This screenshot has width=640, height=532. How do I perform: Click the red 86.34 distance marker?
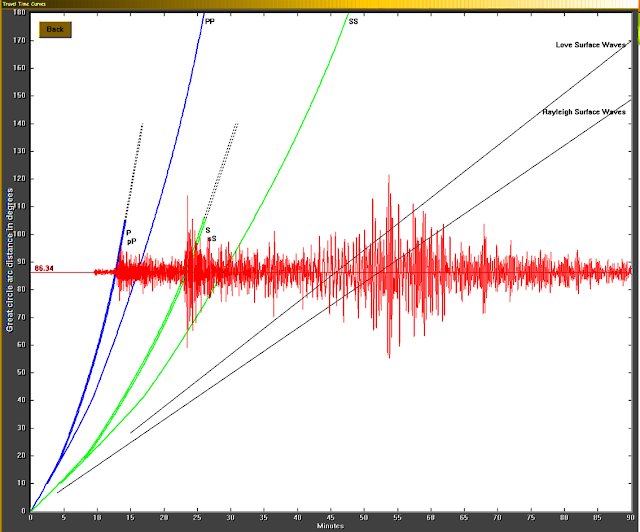(44, 268)
